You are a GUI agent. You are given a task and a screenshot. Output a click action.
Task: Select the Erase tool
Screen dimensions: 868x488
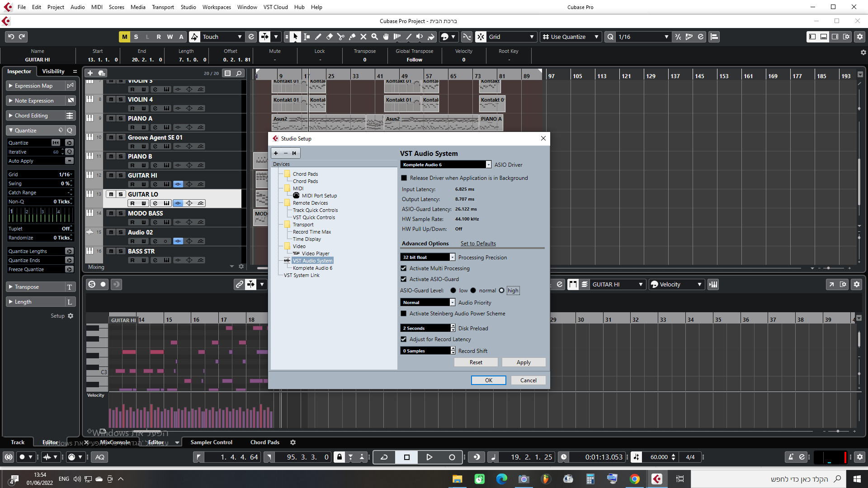330,37
